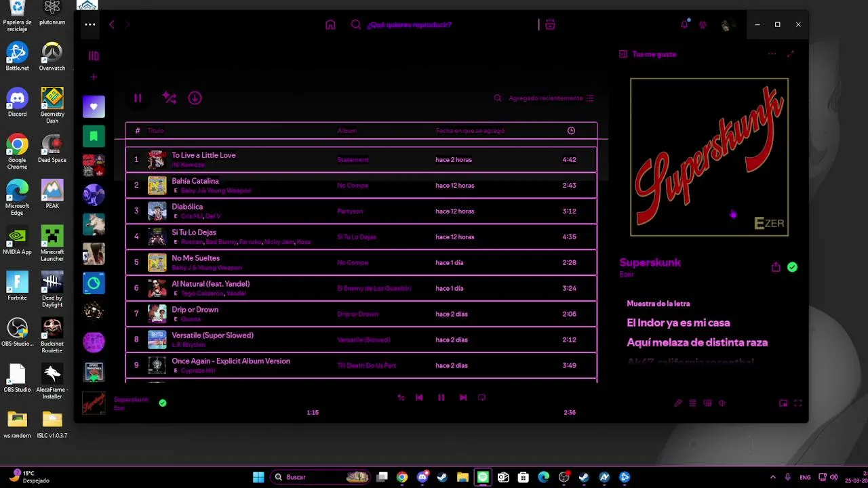
Task: Open the Browse icon beside the search bar
Action: (550, 24)
